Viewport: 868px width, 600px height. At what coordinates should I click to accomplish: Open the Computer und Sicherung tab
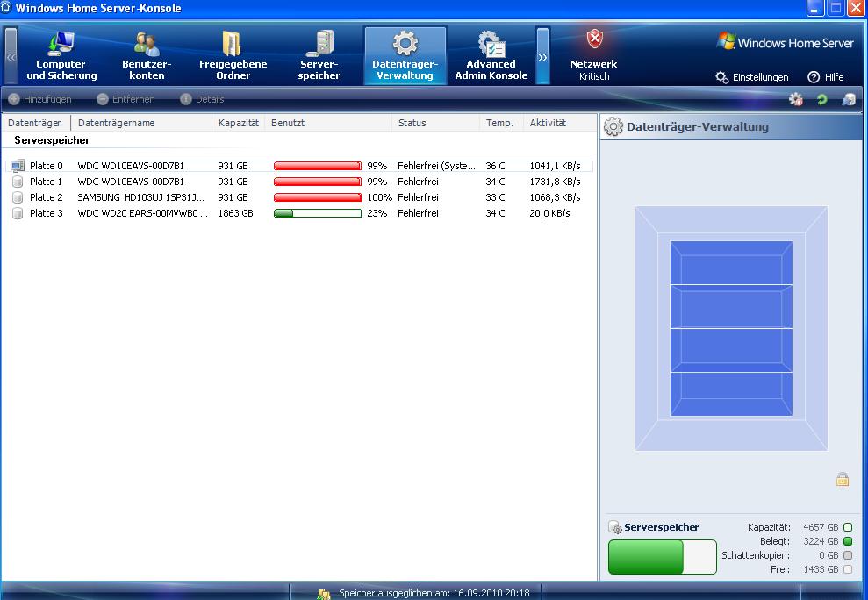click(x=61, y=56)
